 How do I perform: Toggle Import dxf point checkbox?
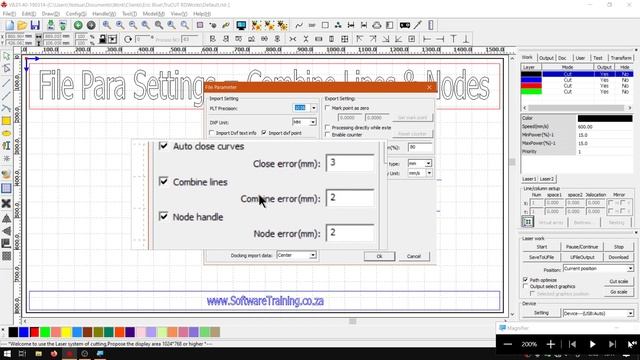tap(264, 133)
